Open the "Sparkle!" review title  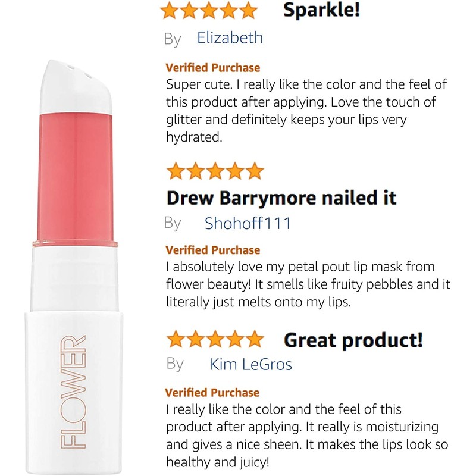(x=321, y=10)
